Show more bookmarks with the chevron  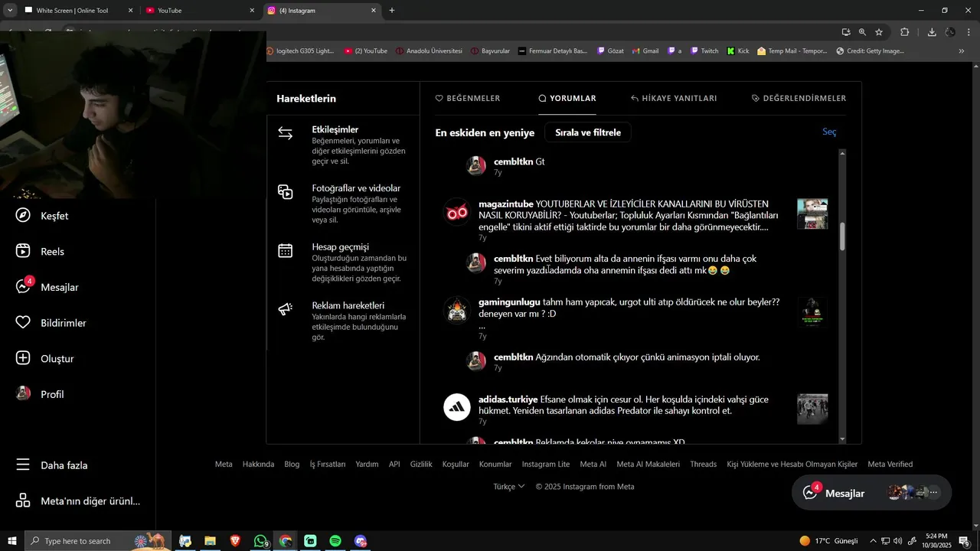[962, 51]
